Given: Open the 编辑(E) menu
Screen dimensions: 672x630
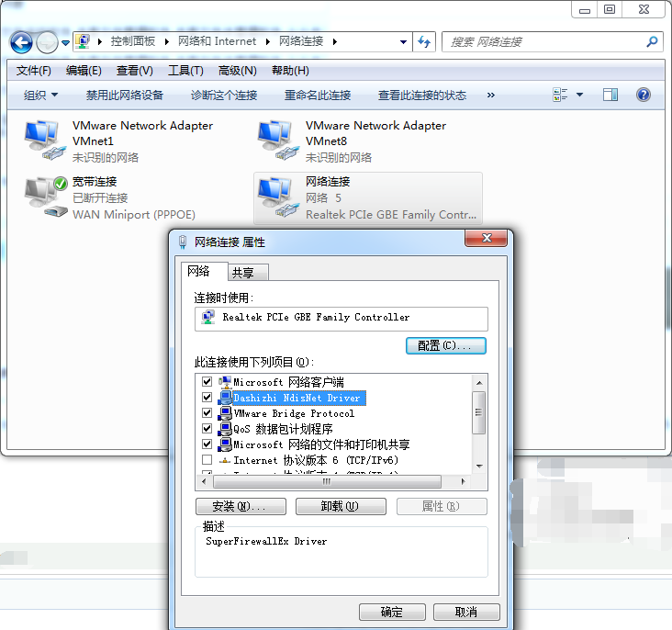Looking at the screenshot, I should coord(84,71).
